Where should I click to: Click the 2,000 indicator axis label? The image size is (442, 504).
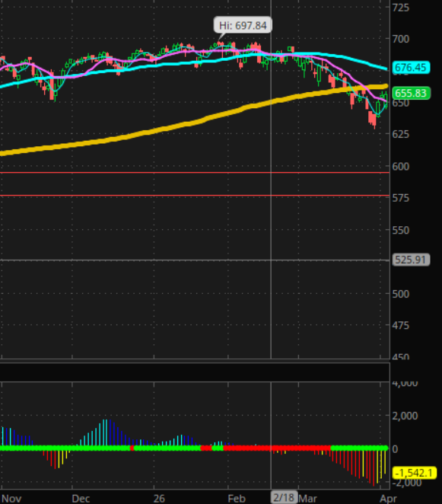405,416
